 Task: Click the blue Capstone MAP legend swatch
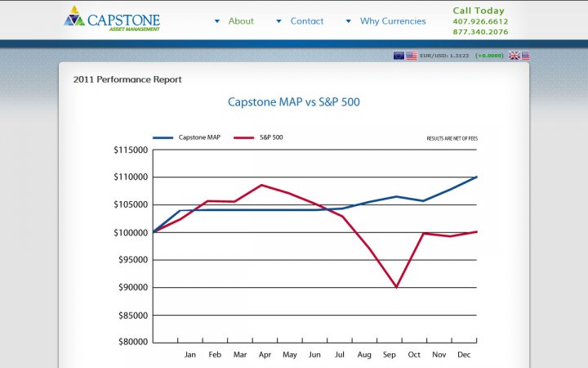tap(163, 138)
